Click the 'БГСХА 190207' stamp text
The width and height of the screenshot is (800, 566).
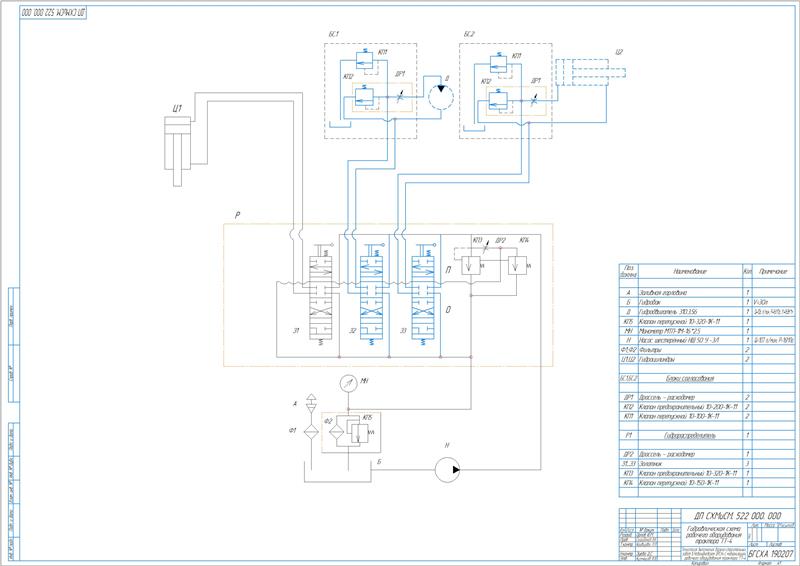(x=771, y=554)
